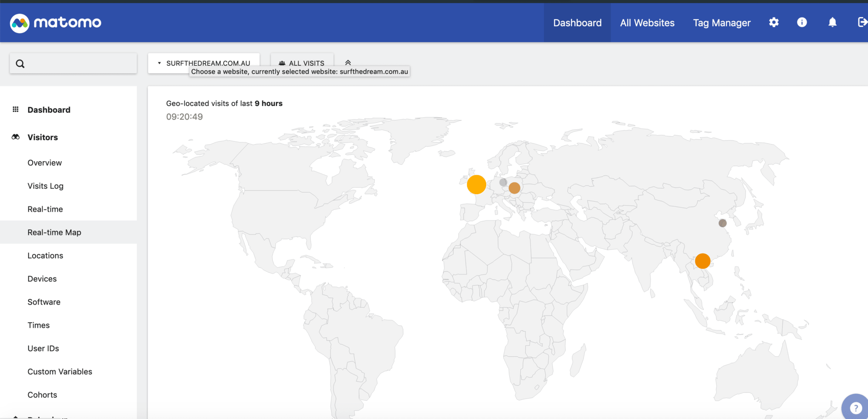View the Locations report

pyautogui.click(x=45, y=256)
